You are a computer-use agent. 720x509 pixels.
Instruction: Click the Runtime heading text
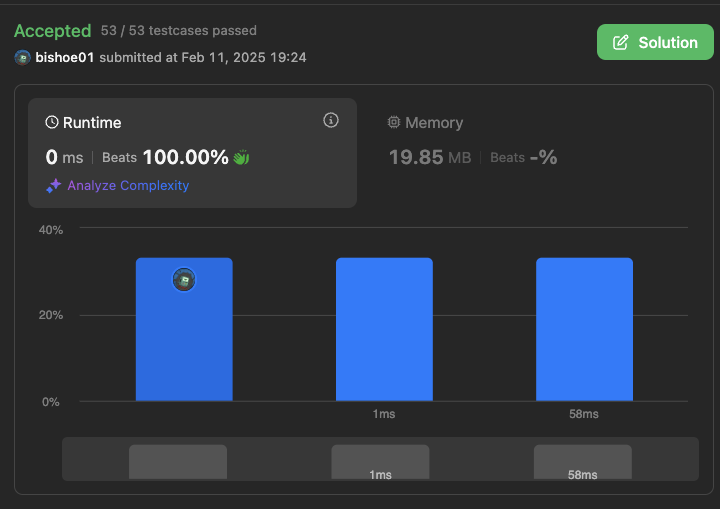pyautogui.click(x=92, y=123)
